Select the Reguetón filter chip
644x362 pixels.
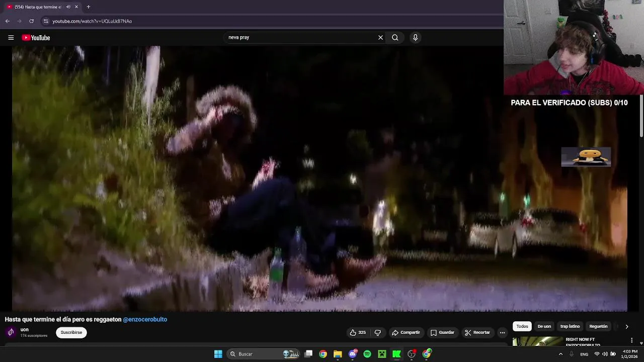[598, 326]
